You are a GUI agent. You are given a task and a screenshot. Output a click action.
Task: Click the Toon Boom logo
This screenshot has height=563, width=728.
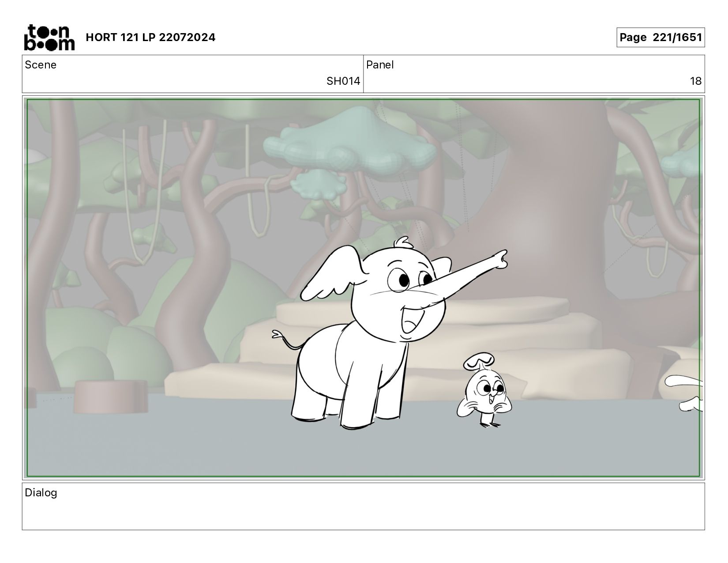tap(49, 37)
